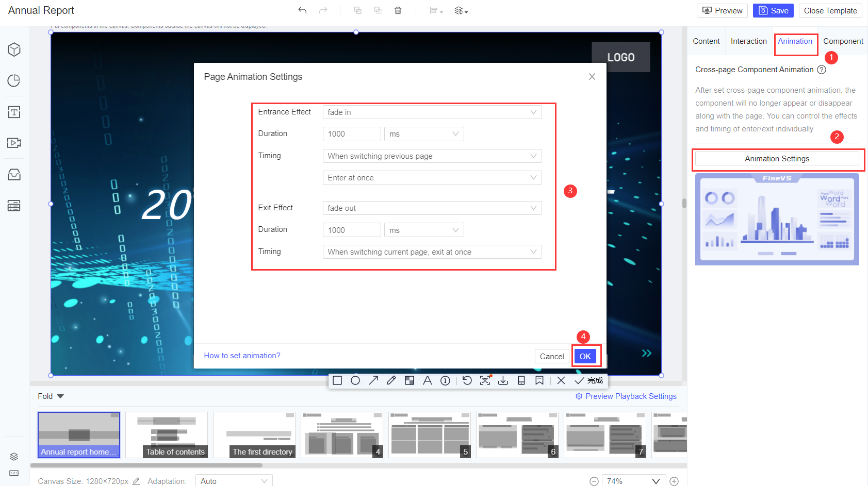Open the How to set animation link
This screenshot has width=868, height=486.
(242, 355)
